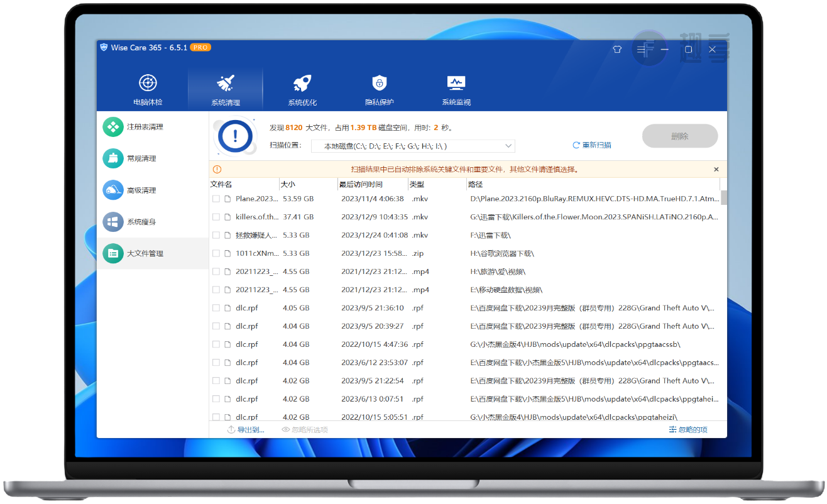This screenshot has width=827, height=504.
Task: Click the rescan refresh arrow icon
Action: [x=576, y=145]
